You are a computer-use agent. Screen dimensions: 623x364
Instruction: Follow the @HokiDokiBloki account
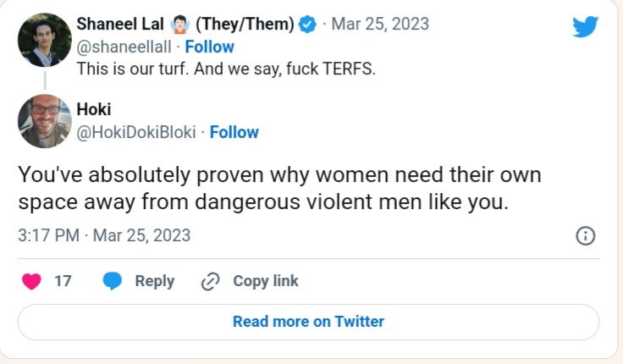click(x=234, y=132)
